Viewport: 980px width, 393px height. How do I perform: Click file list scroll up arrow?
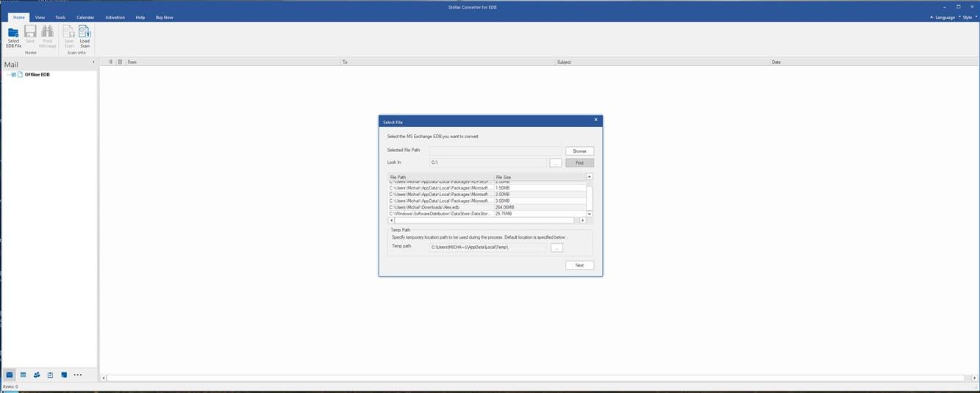click(590, 177)
